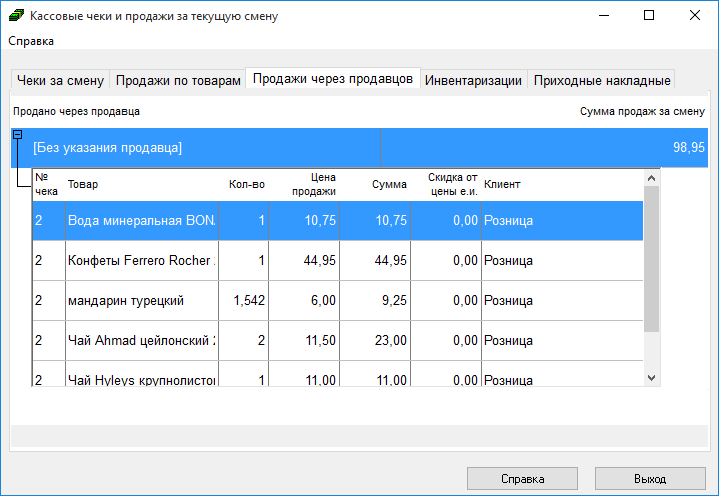Open the Справка menu
The height and width of the screenshot is (496, 719).
click(x=31, y=41)
